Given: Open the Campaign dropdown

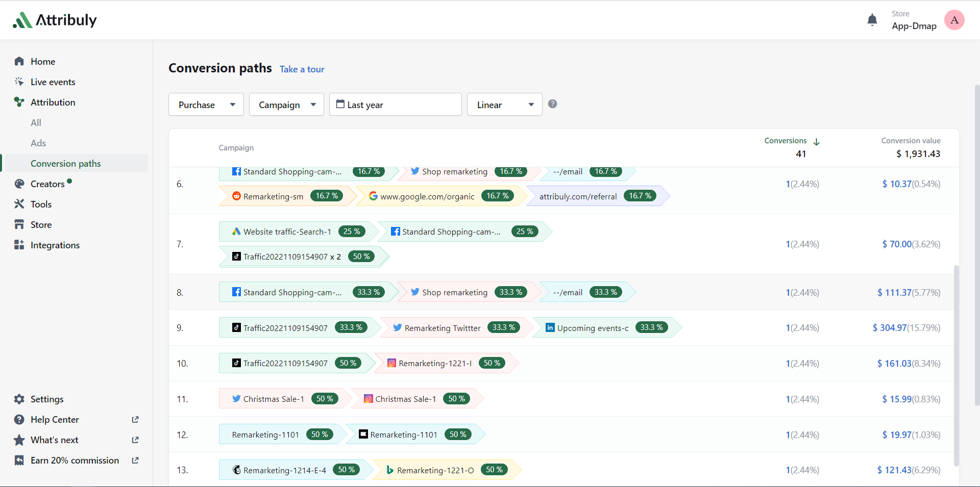Looking at the screenshot, I should (286, 105).
